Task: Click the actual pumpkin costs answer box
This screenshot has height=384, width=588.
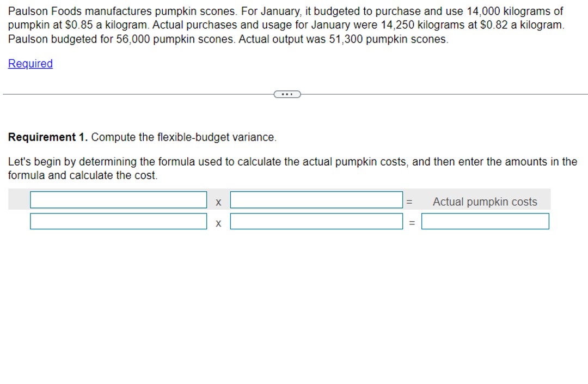Action: (485, 221)
